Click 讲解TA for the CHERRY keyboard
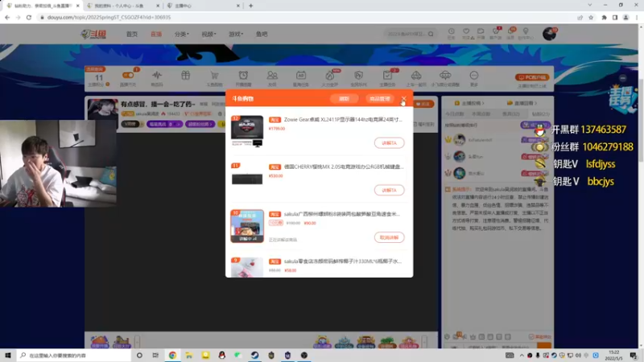 pos(389,190)
